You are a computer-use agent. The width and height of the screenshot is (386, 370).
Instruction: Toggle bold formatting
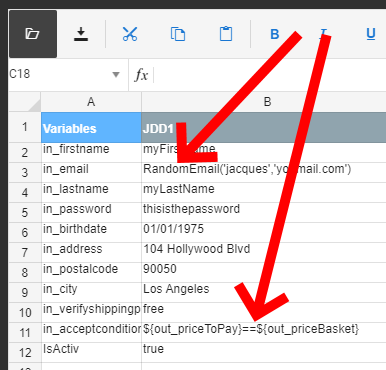[275, 34]
